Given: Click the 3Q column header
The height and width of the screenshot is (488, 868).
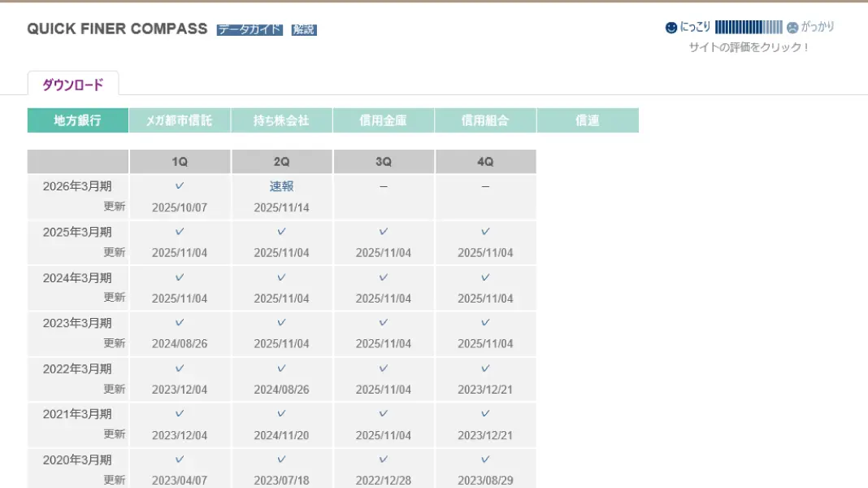Looking at the screenshot, I should [383, 162].
